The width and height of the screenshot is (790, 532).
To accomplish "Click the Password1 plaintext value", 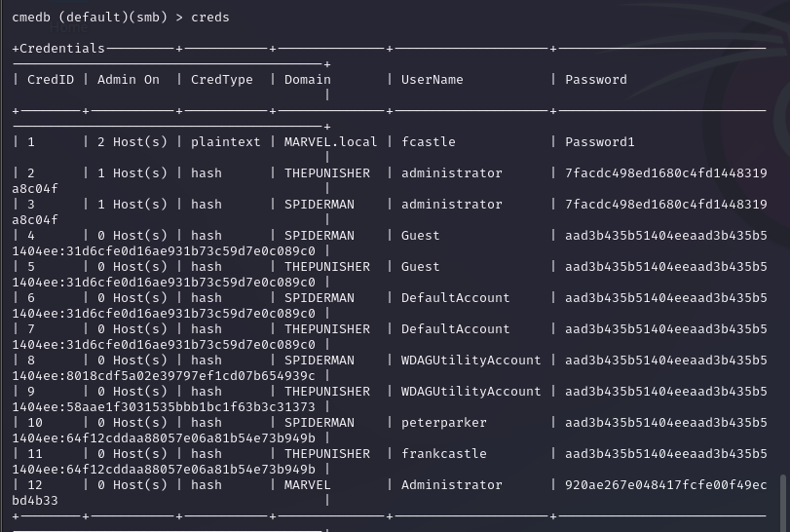I will [599, 142].
